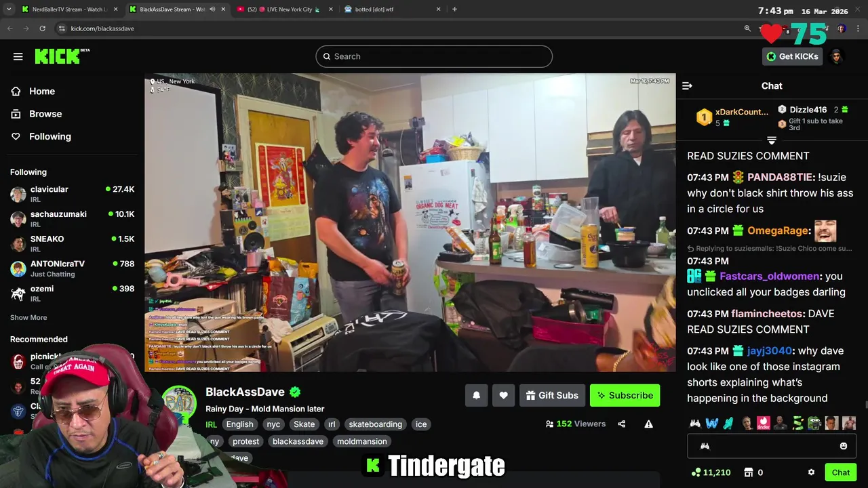868x488 pixels.
Task: Click the English language tag
Action: pyautogui.click(x=239, y=424)
